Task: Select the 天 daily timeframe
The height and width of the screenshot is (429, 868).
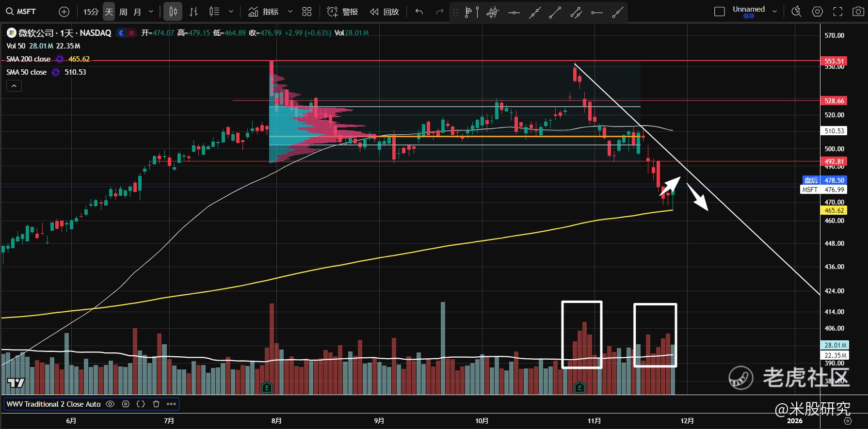Action: 109,12
